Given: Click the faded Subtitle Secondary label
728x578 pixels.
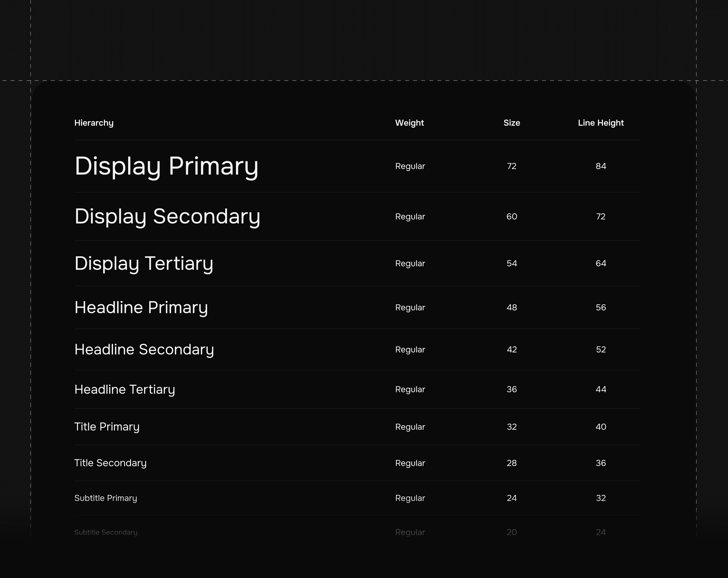Looking at the screenshot, I should (x=106, y=532).
